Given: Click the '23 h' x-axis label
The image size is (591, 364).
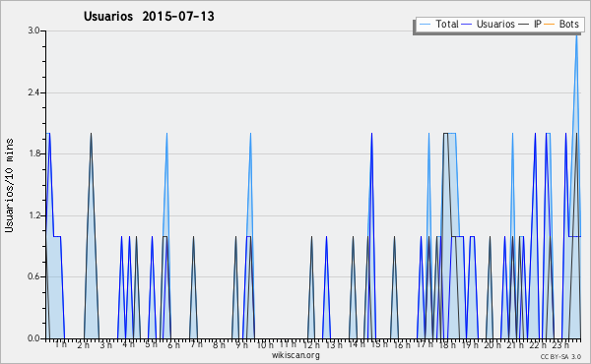Looking at the screenshot, I should 560,344.
